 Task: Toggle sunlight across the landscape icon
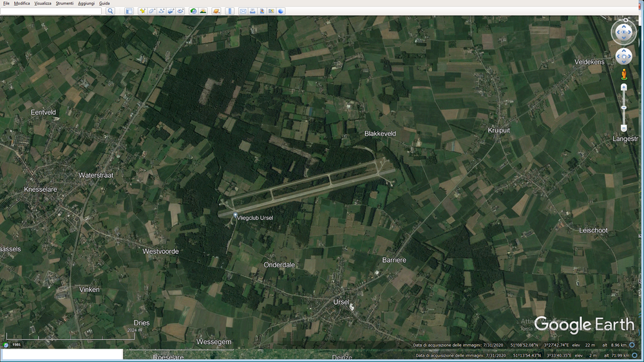203,11
